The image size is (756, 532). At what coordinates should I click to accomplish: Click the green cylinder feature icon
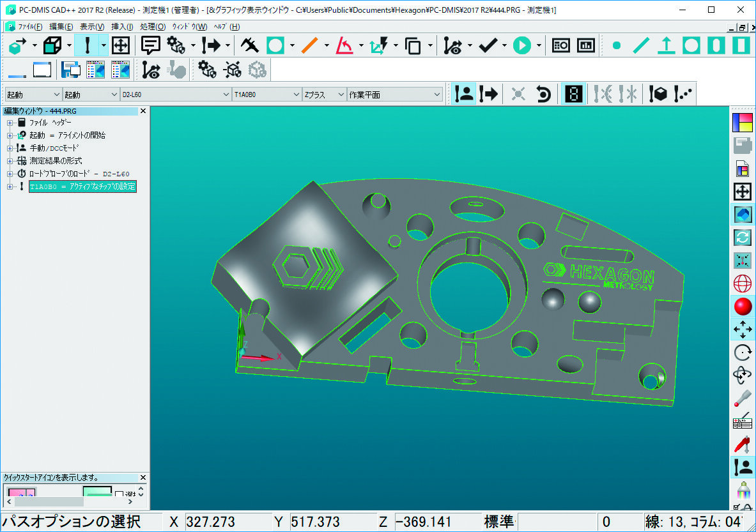(716, 46)
